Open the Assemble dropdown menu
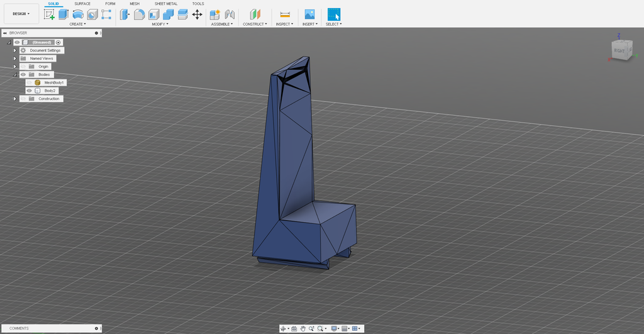Image resolution: width=644 pixels, height=334 pixels. tap(221, 24)
